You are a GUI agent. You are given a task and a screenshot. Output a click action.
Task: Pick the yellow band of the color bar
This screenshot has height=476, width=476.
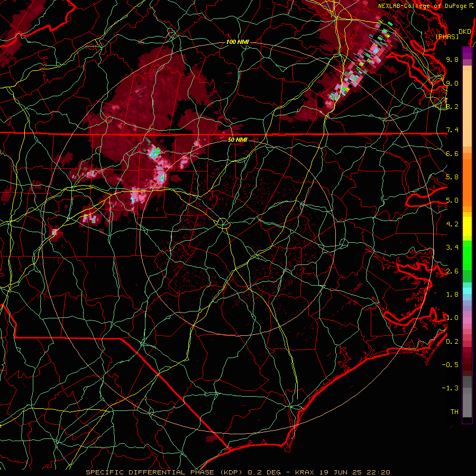467,226
